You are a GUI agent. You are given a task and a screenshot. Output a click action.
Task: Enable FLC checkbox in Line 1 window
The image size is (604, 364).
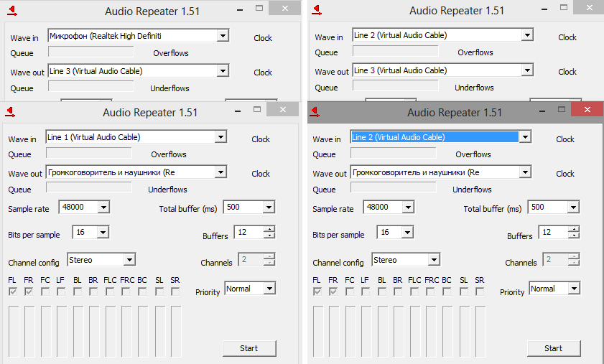[x=110, y=292]
